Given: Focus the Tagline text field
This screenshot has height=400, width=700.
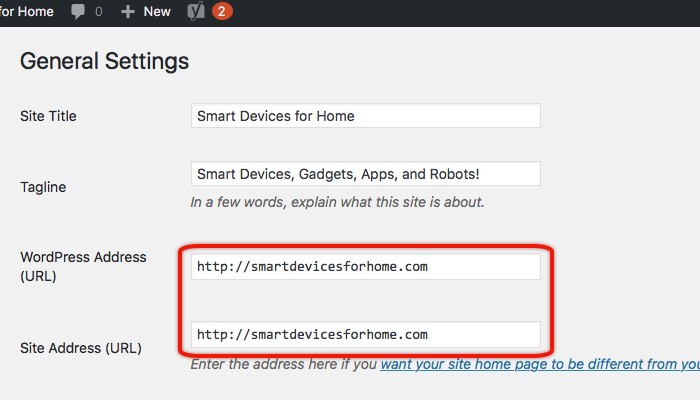Looking at the screenshot, I should pos(365,174).
